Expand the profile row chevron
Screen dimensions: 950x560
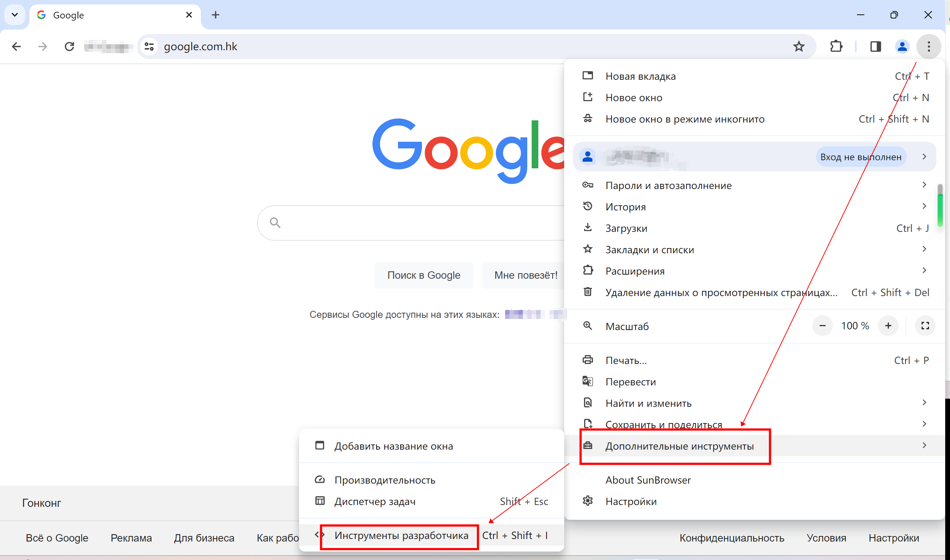pyautogui.click(x=924, y=157)
